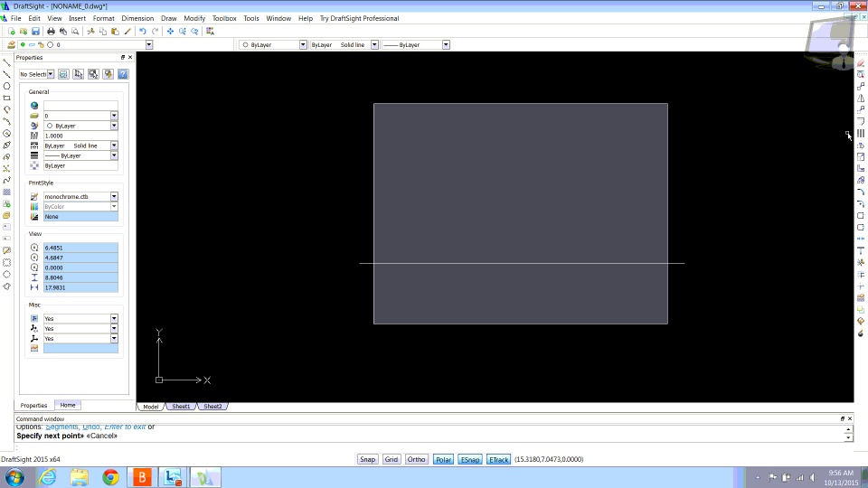Select the Polygon draw tool
The width and height of the screenshot is (868, 488).
point(6,86)
